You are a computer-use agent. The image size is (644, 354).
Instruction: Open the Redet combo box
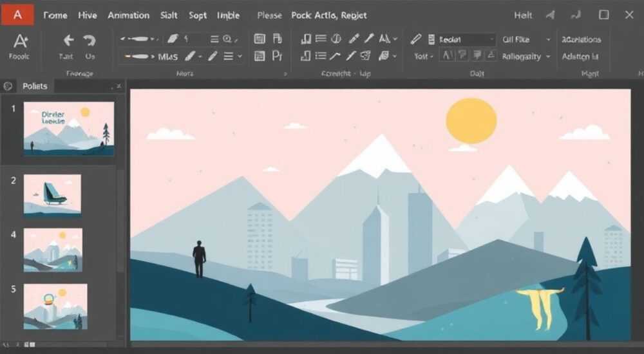(x=466, y=39)
